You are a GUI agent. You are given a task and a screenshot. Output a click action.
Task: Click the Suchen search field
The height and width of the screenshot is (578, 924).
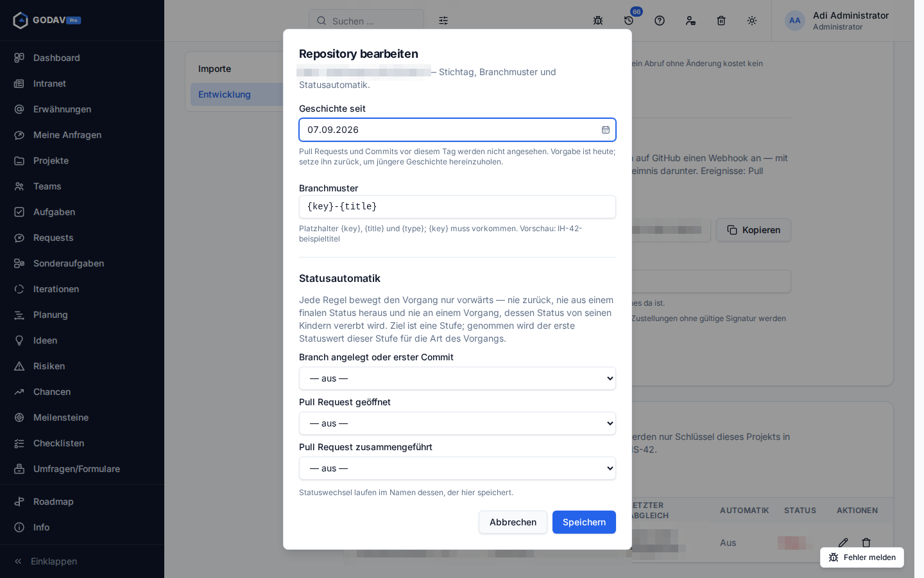(366, 21)
